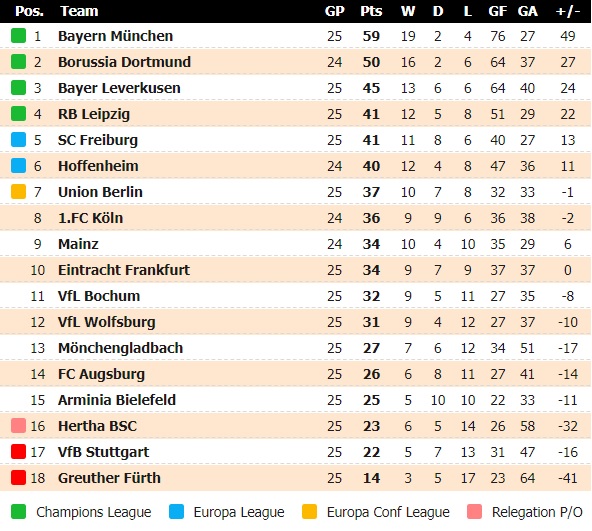Click the Team column header

79,11
